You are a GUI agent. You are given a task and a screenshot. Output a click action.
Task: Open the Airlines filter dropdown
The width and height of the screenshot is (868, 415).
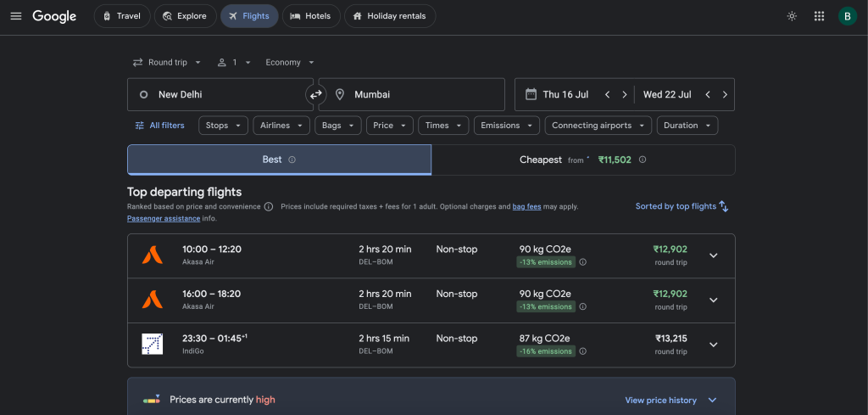[281, 126]
